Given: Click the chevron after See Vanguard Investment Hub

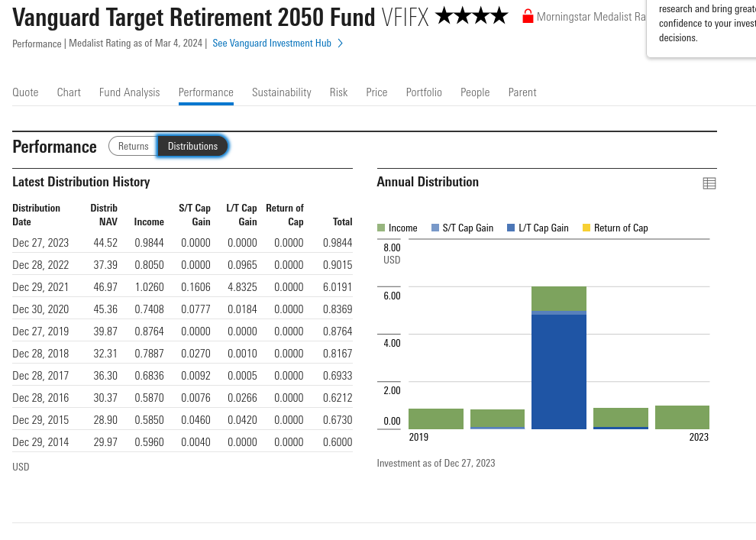Looking at the screenshot, I should click(341, 44).
